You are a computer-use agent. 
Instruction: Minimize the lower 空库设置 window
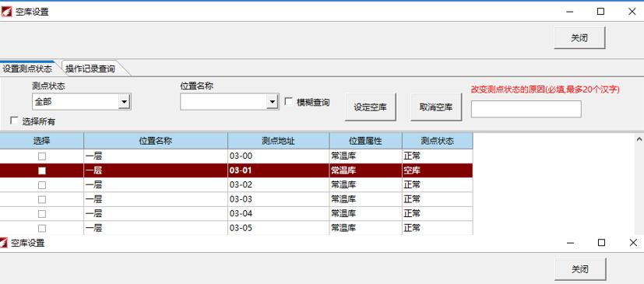click(x=570, y=243)
